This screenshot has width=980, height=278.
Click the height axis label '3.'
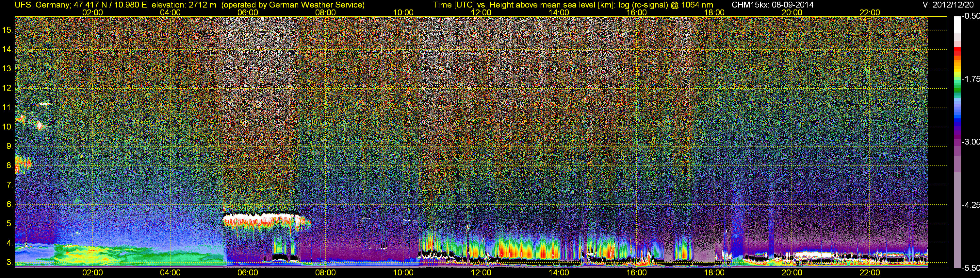coord(9,263)
